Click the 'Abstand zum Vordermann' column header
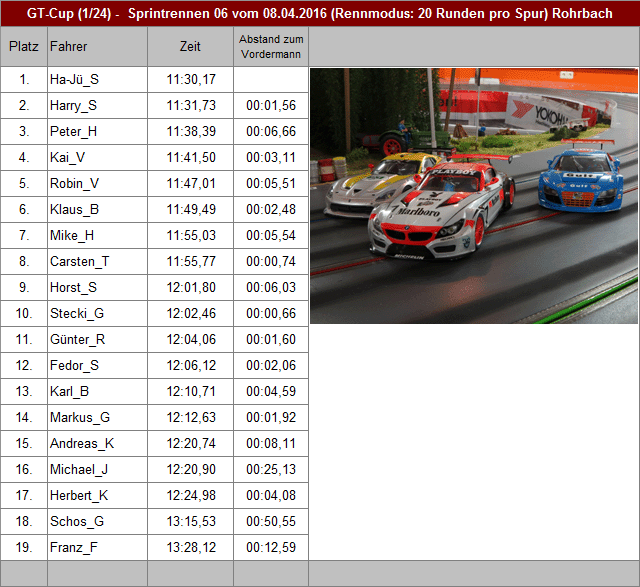640x587 pixels. coord(271,47)
